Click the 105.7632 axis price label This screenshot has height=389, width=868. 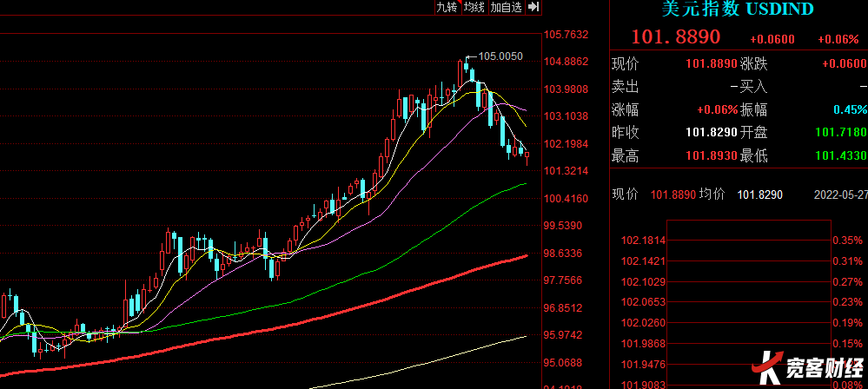point(567,35)
